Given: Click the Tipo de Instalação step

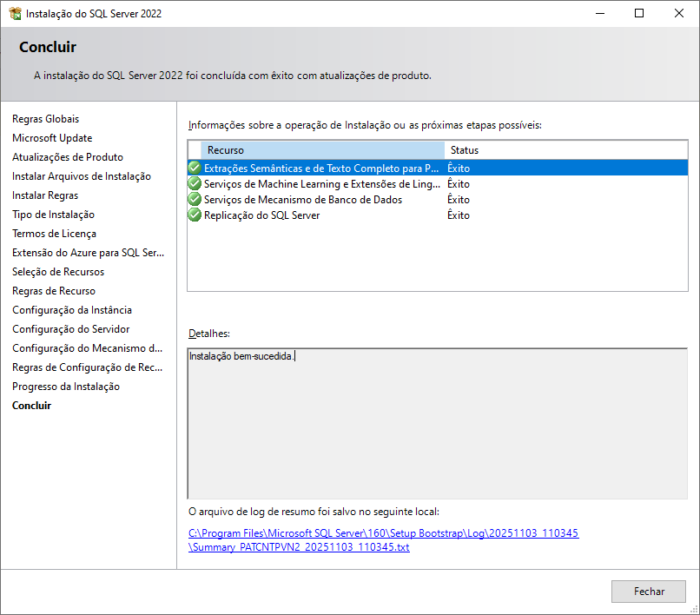Looking at the screenshot, I should point(53,215).
